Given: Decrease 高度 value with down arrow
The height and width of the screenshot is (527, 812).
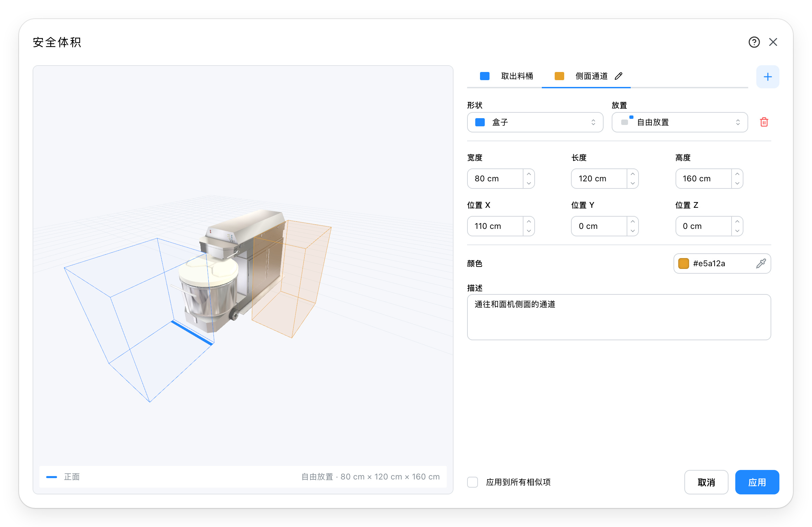Looking at the screenshot, I should (x=737, y=183).
